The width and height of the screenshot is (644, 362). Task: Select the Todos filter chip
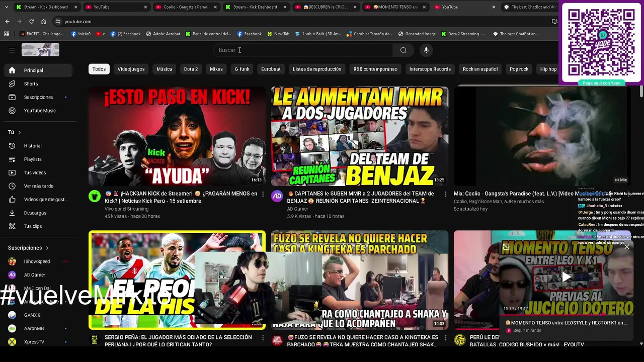(x=99, y=69)
